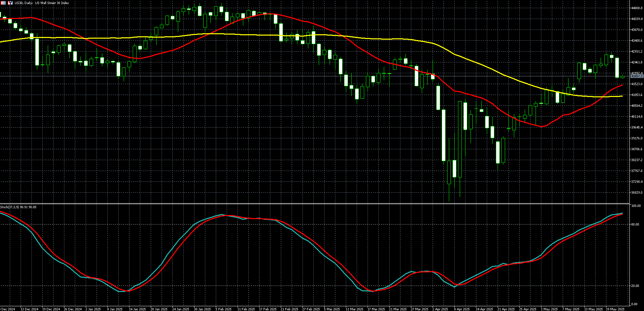644x311 pixels.
Task: Click price level 44808.8 on the scale
Action: [x=637, y=8]
